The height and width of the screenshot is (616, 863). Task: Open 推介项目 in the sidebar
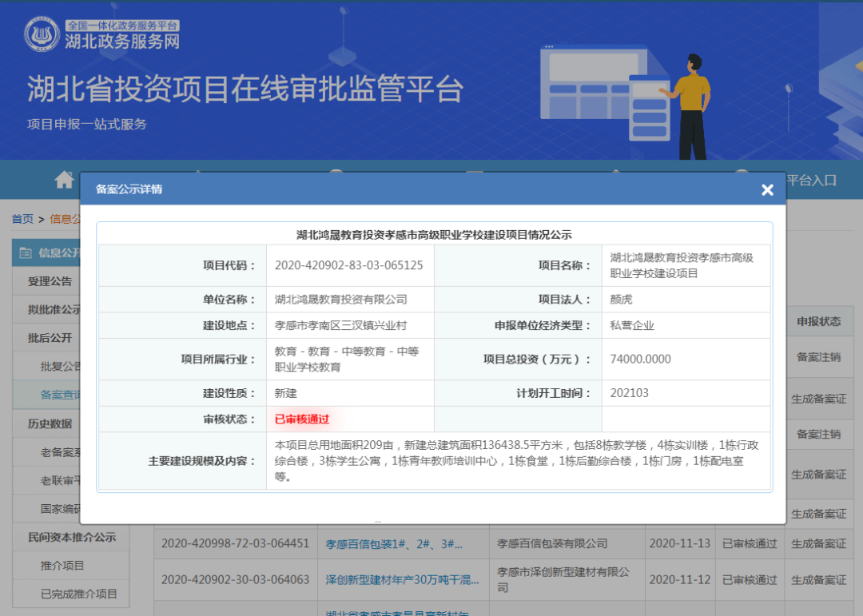pos(62,566)
